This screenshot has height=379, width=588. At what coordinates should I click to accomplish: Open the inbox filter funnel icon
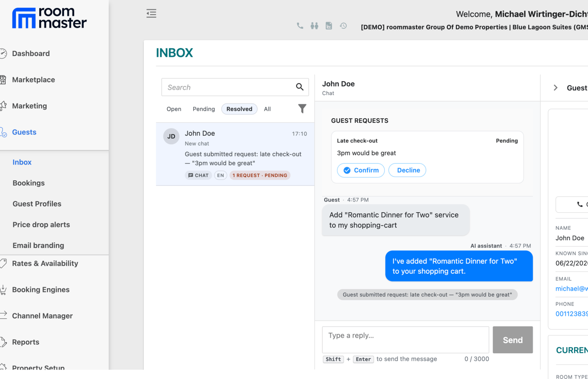click(x=302, y=109)
